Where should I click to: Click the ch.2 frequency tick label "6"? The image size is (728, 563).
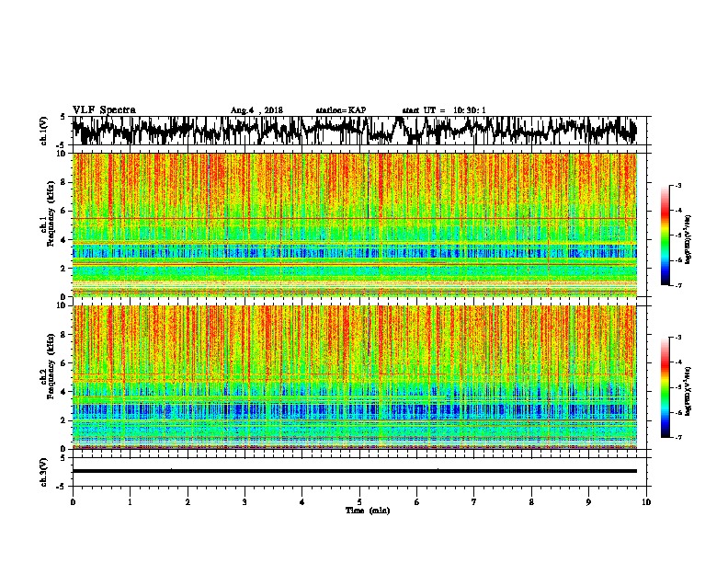click(x=64, y=362)
